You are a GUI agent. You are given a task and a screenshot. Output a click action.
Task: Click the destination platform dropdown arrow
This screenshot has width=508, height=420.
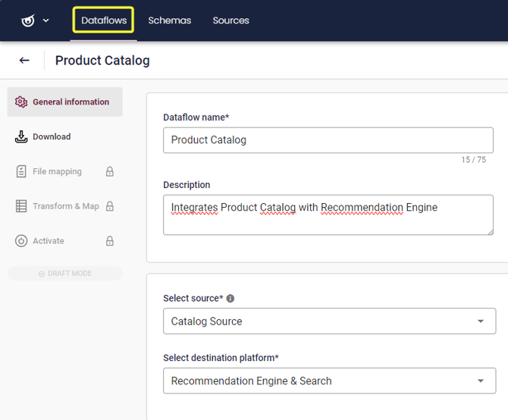(481, 381)
